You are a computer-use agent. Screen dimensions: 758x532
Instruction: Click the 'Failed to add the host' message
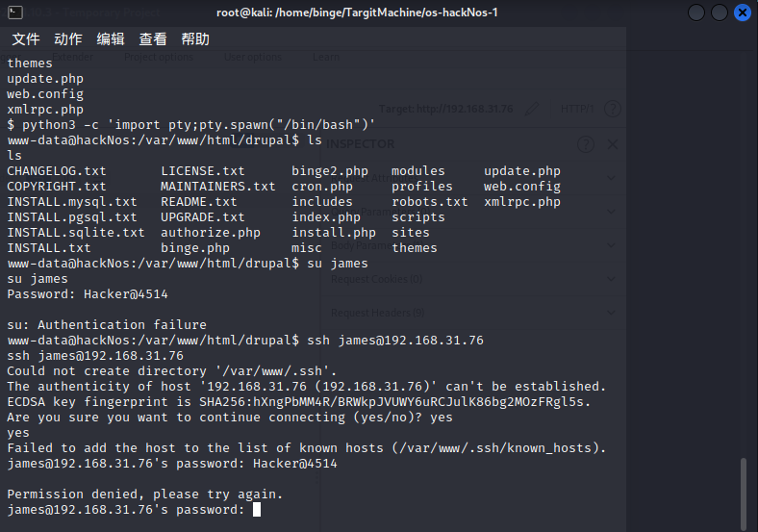[x=307, y=448]
